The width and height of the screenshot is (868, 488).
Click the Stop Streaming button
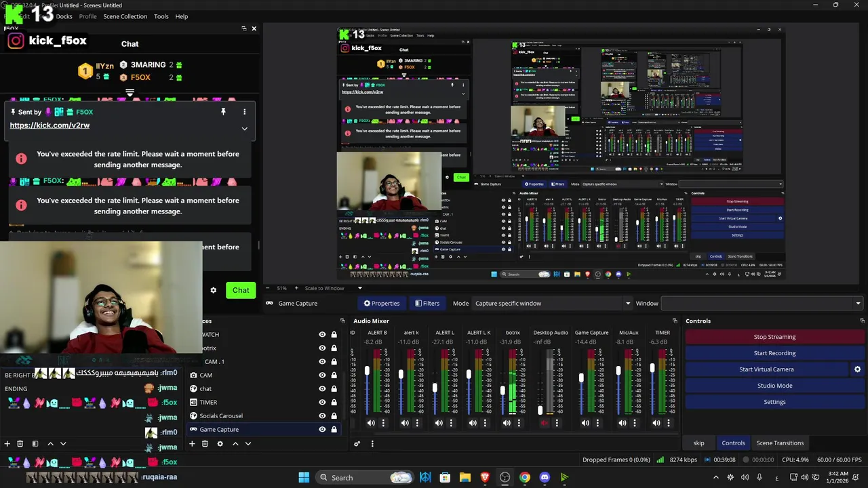[774, 337]
